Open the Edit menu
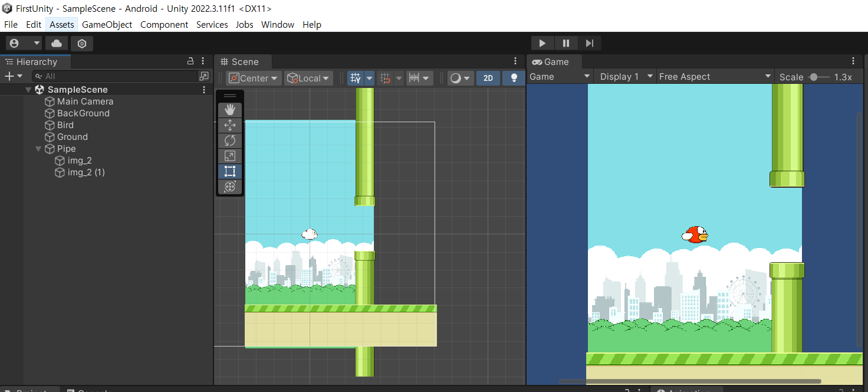Viewport: 868px width, 392px height. (x=34, y=24)
